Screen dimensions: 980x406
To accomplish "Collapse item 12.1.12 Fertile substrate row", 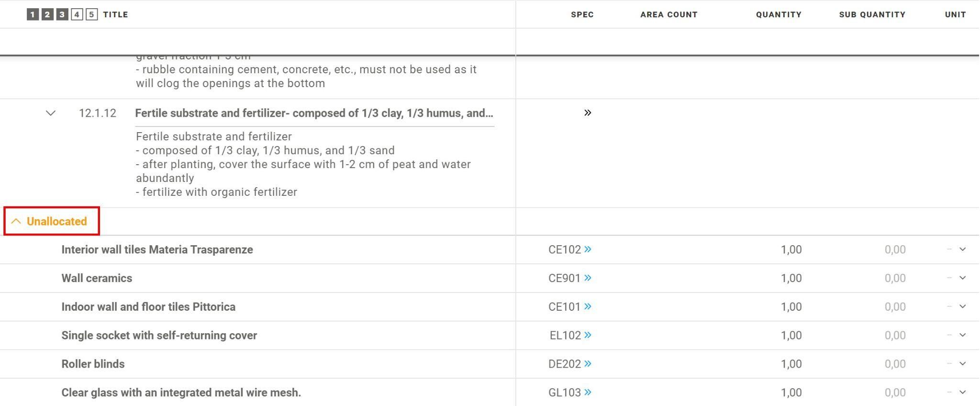I will tap(51, 113).
